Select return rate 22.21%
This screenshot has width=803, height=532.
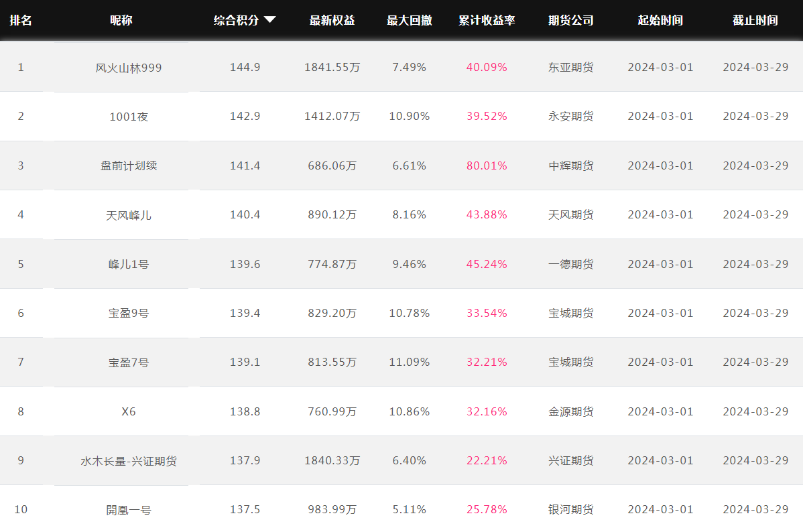(x=487, y=460)
